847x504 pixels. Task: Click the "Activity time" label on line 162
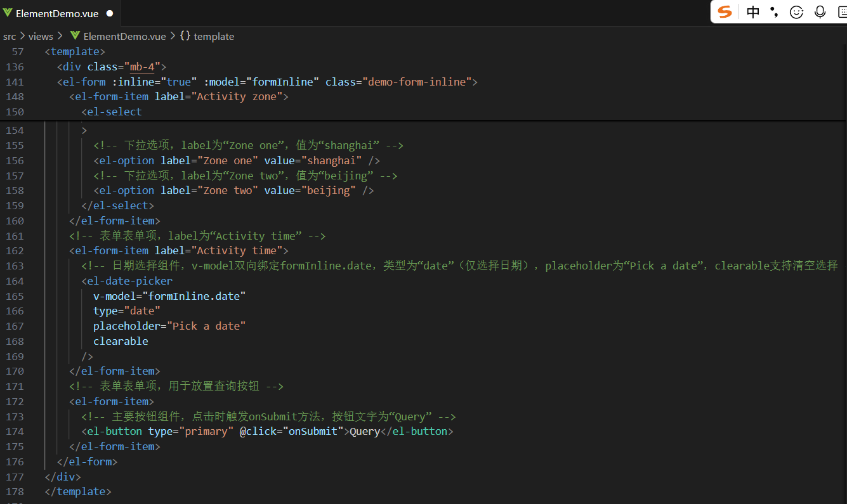coord(237,250)
